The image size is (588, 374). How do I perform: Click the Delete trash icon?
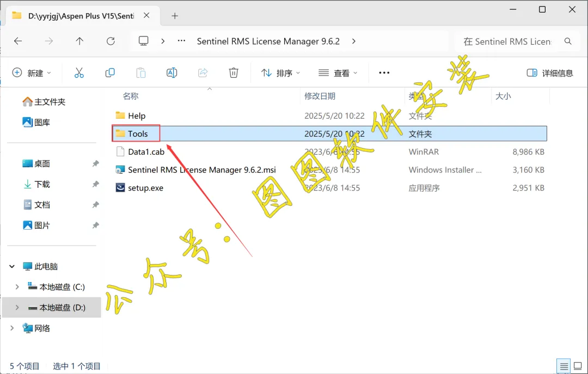pos(234,73)
